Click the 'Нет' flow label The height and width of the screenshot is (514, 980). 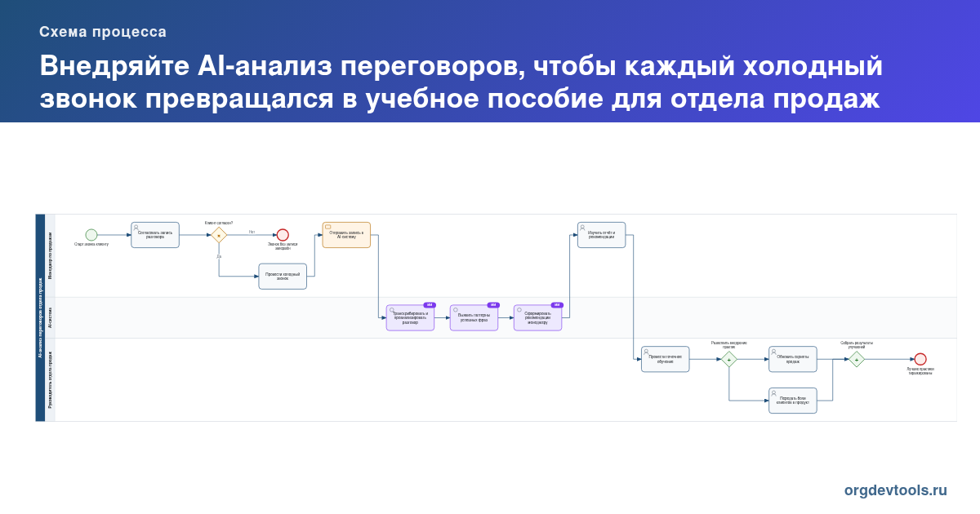[x=252, y=232]
